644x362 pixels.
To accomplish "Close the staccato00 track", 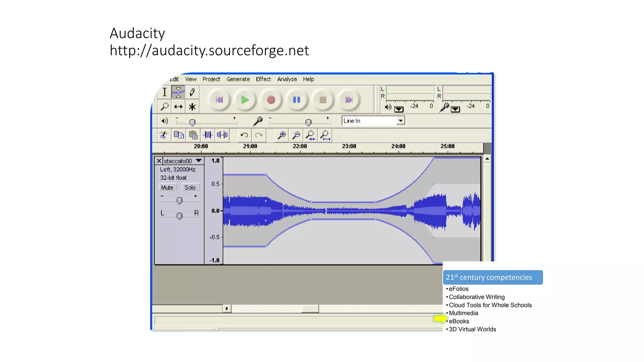I will [159, 161].
